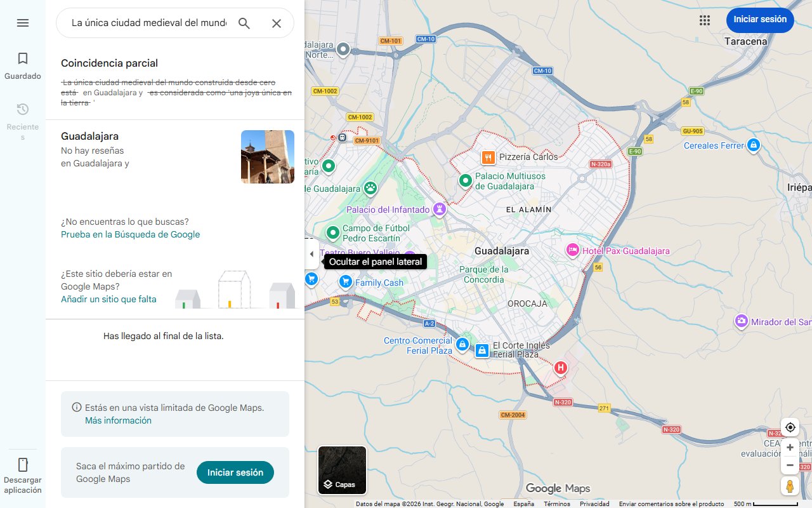This screenshot has height=508, width=812.
Task: Zoom out of the map
Action: pyautogui.click(x=790, y=465)
